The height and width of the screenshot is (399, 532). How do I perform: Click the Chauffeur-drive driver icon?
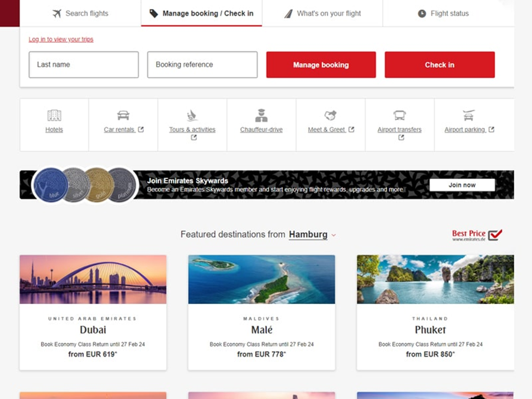(261, 115)
